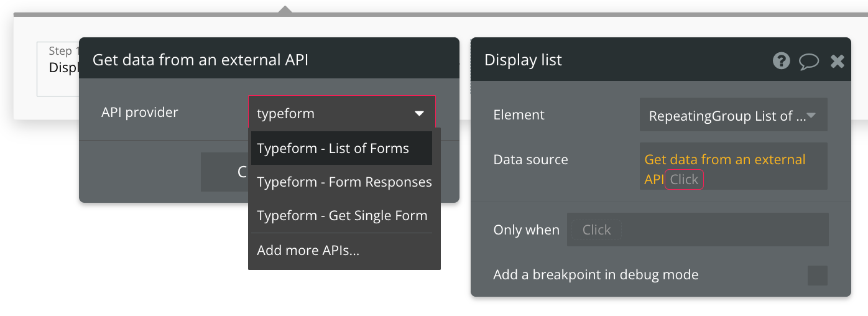Click the Display list panel title
The width and height of the screenshot is (868, 316).
[523, 60]
